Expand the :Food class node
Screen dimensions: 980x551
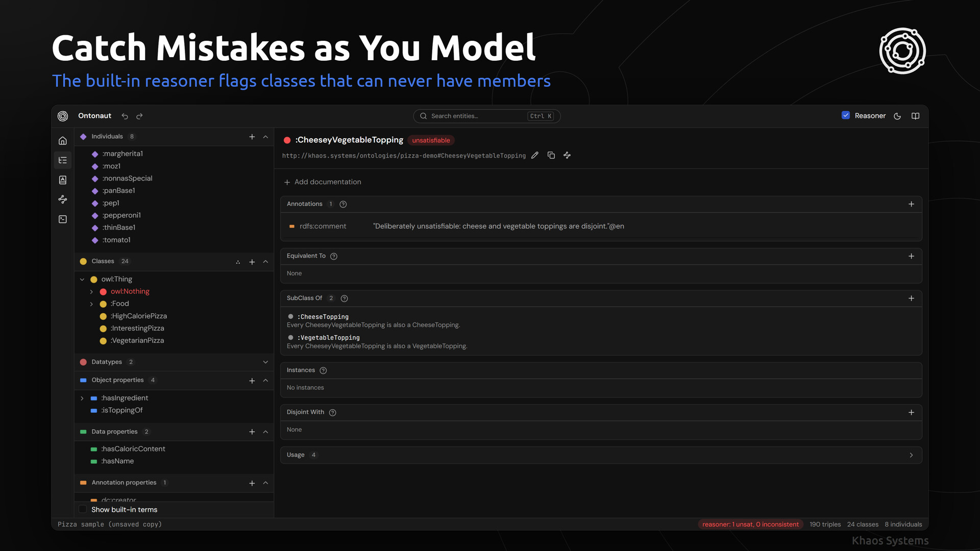click(92, 304)
